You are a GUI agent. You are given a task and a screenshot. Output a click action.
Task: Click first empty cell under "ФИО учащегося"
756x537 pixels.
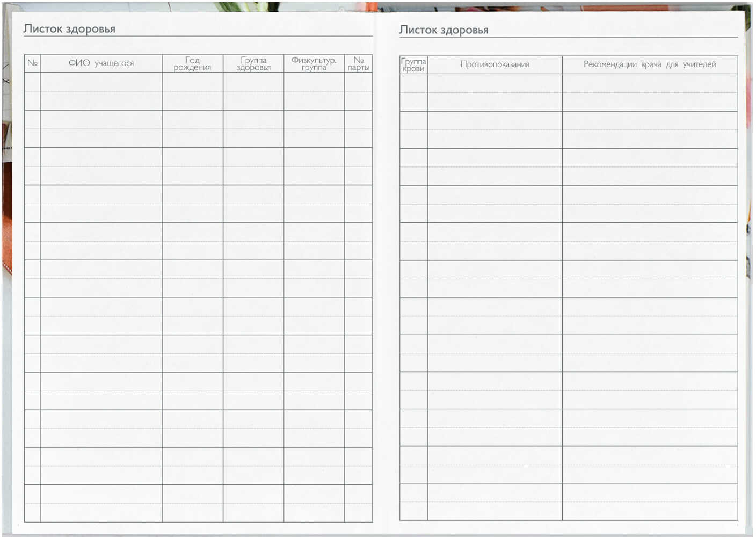[x=101, y=91]
